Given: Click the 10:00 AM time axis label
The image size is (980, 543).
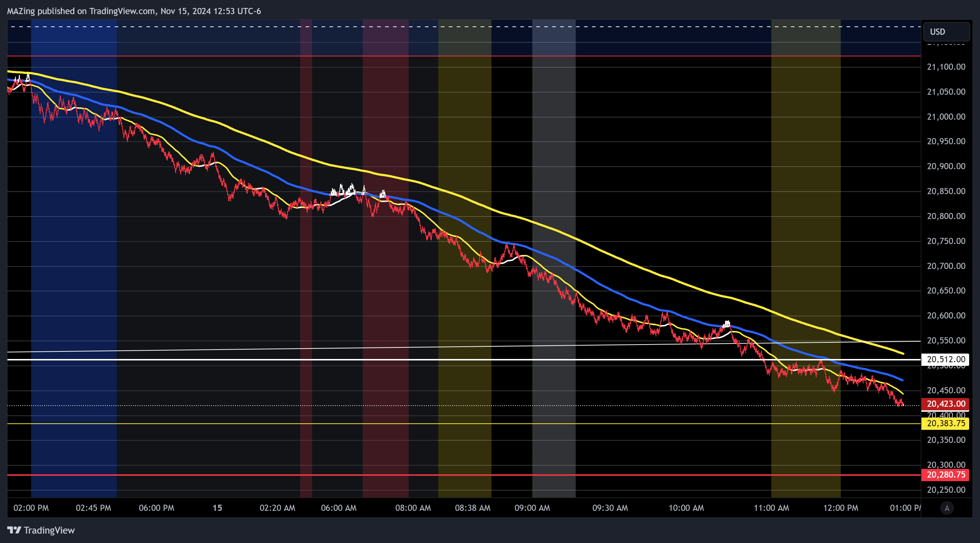Looking at the screenshot, I should (x=686, y=508).
